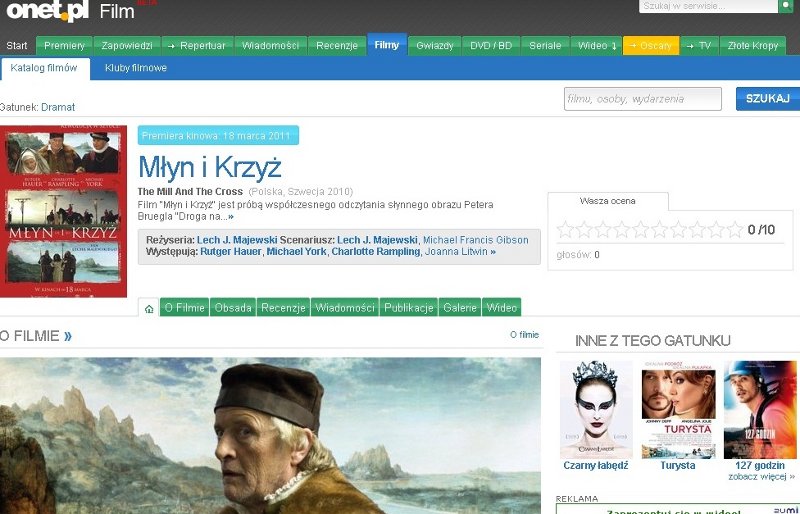Open the Wideo dropdown in top navigation
800x514 pixels.
(597, 46)
